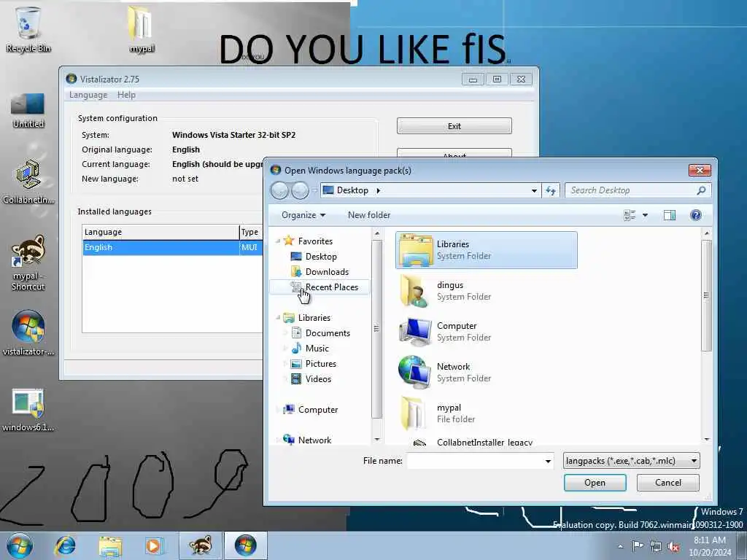Collapse the Favorites tree group
This screenshot has width=747, height=560.
coord(278,241)
